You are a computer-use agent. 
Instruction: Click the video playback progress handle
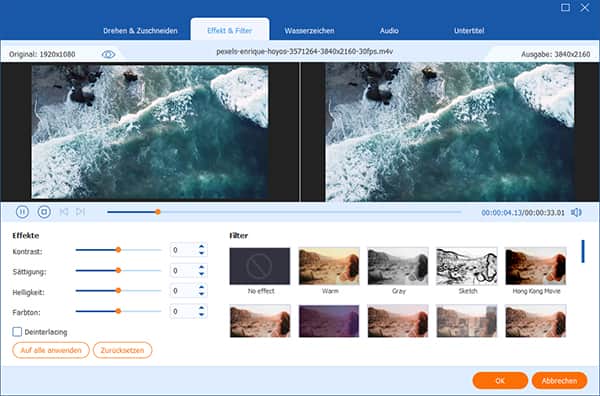pyautogui.click(x=158, y=212)
